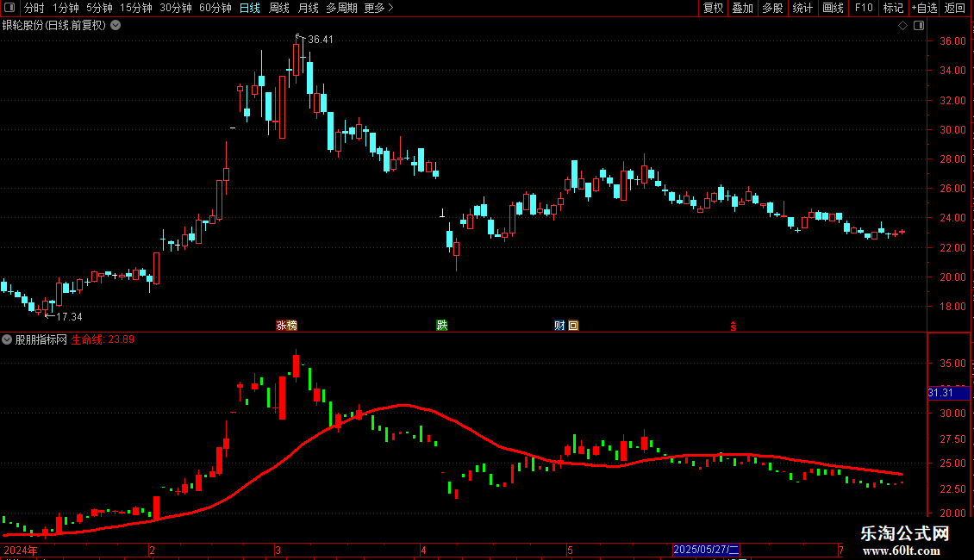Click the 2024年 time axis label
974x560 pixels.
21,550
